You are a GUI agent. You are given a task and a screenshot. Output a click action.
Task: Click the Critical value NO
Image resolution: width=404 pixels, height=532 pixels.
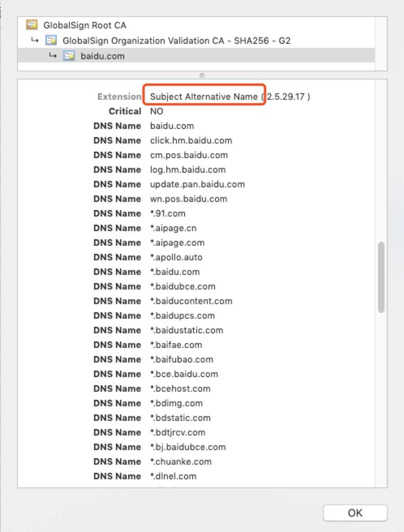click(x=157, y=111)
